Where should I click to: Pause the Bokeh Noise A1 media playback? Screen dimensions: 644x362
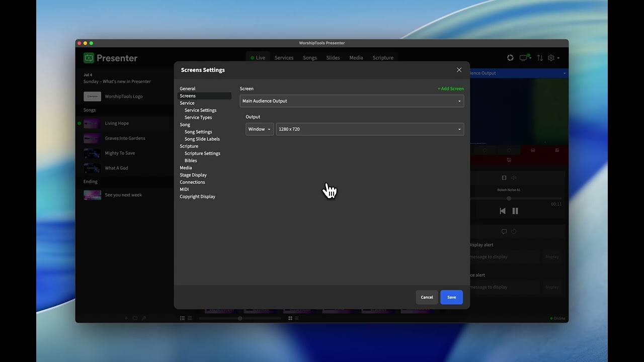[x=515, y=211]
